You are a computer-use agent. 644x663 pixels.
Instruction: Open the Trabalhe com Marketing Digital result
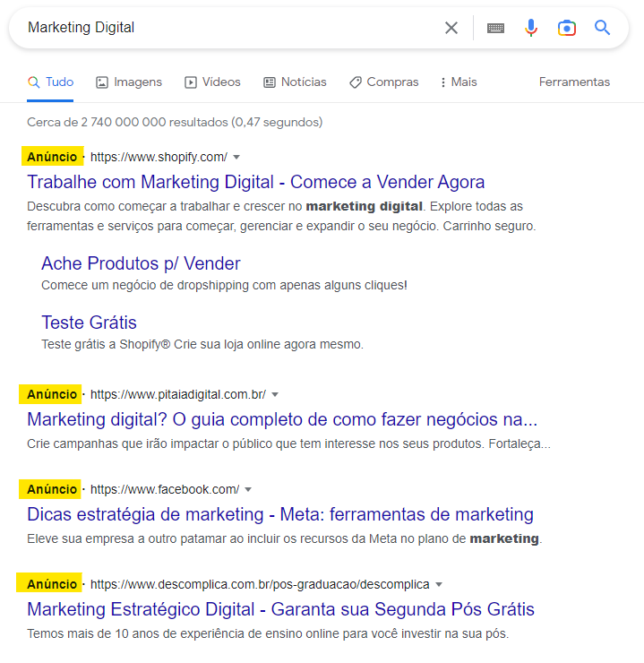pyautogui.click(x=255, y=183)
